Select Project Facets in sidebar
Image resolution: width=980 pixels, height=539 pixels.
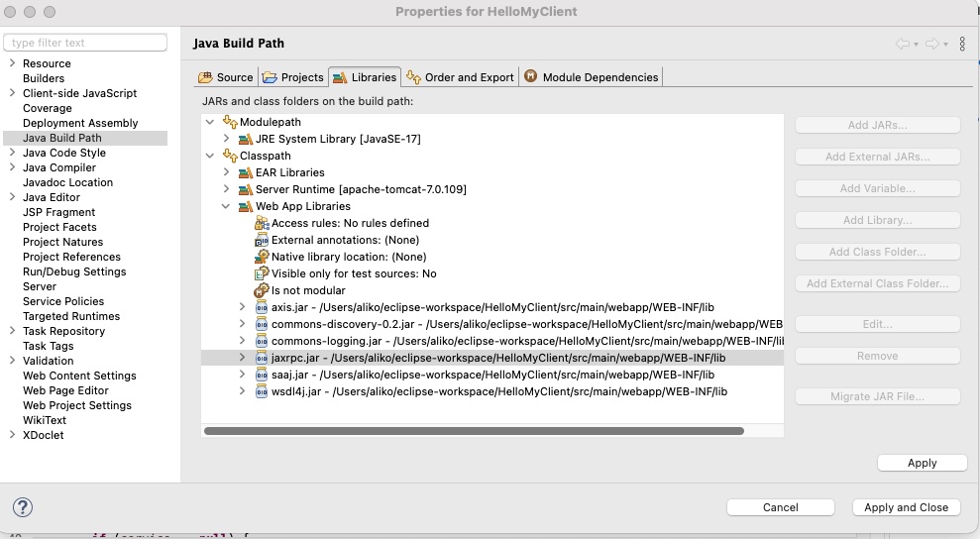point(59,227)
